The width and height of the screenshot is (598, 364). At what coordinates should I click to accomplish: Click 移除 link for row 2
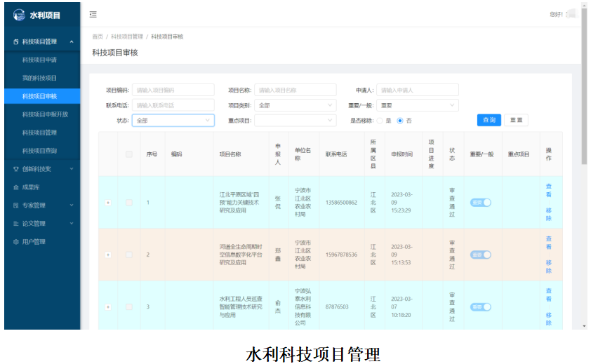pos(548,267)
